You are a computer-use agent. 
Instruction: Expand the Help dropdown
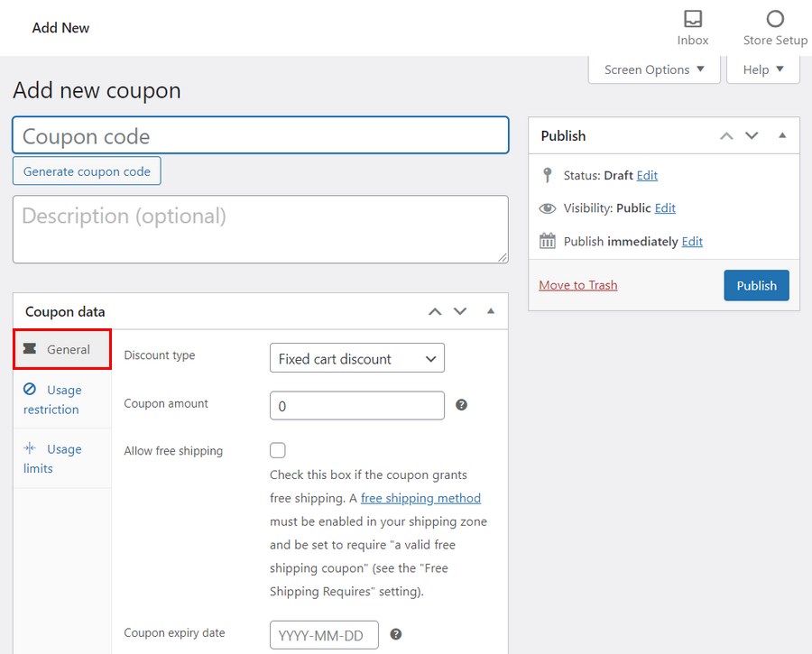(x=762, y=69)
